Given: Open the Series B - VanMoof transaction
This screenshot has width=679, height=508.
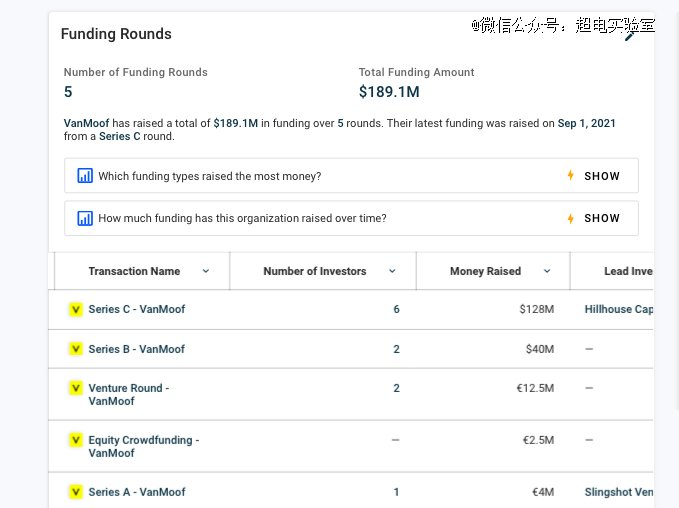Looking at the screenshot, I should pyautogui.click(x=137, y=349).
